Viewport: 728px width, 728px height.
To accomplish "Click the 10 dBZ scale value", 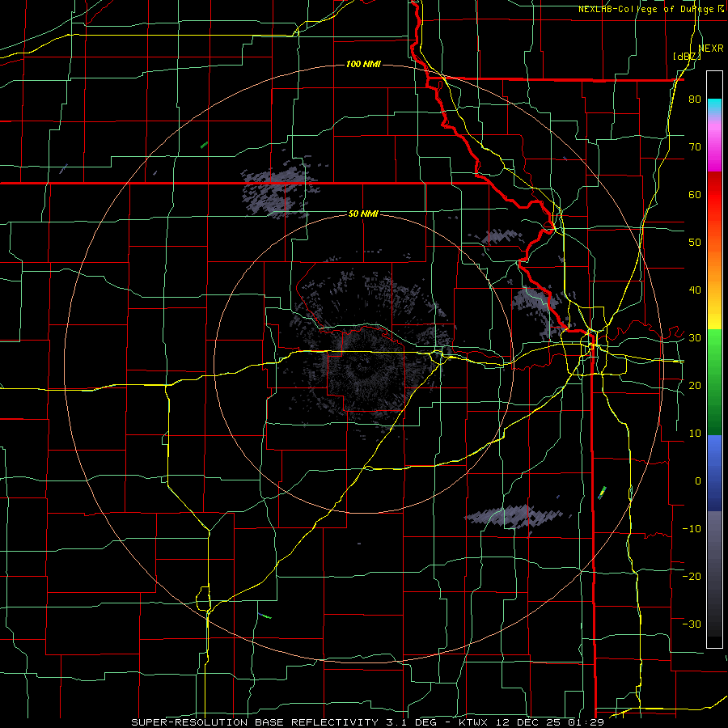I will click(x=695, y=434).
